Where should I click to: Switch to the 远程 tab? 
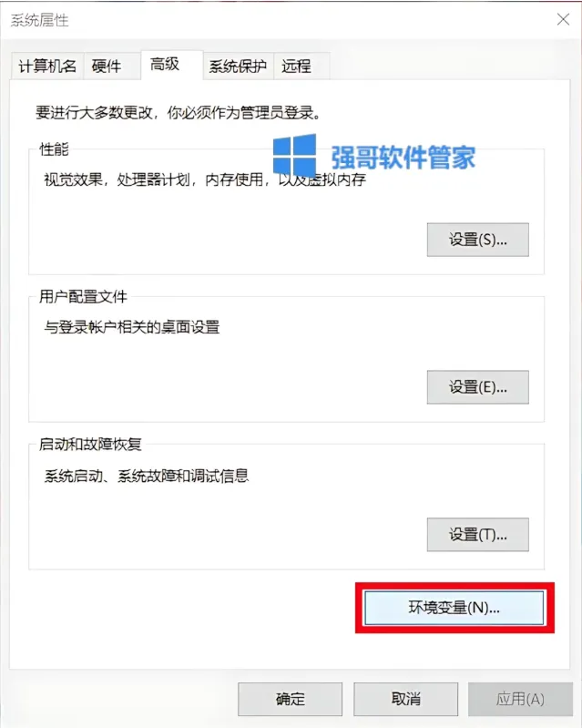(x=296, y=66)
